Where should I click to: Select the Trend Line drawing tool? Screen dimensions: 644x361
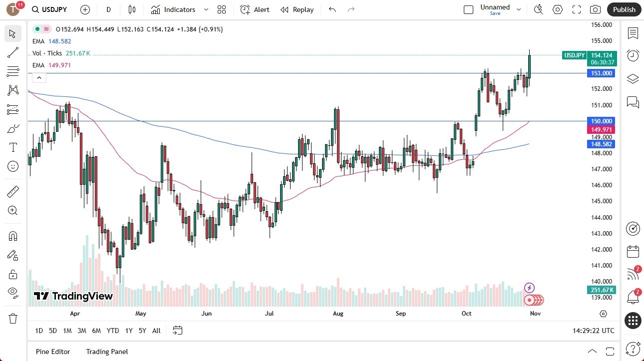click(x=13, y=52)
